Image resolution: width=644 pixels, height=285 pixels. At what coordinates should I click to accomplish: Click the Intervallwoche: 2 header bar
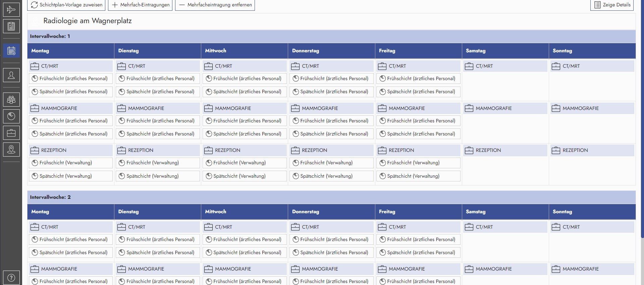click(x=331, y=197)
